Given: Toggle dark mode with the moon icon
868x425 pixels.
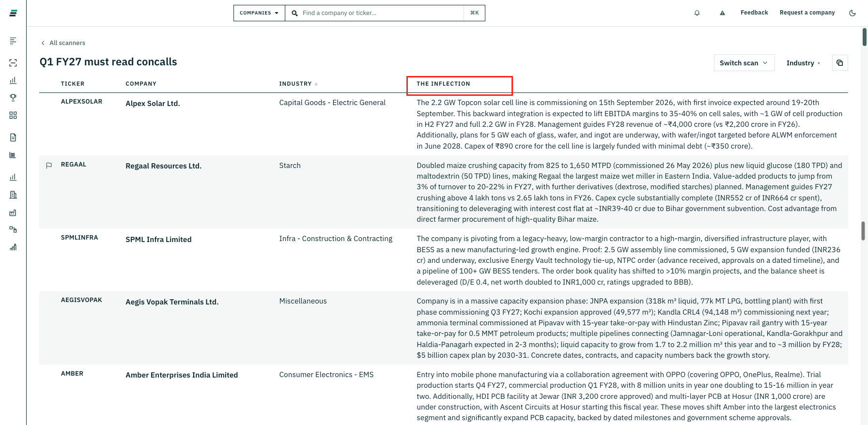Looking at the screenshot, I should 852,13.
